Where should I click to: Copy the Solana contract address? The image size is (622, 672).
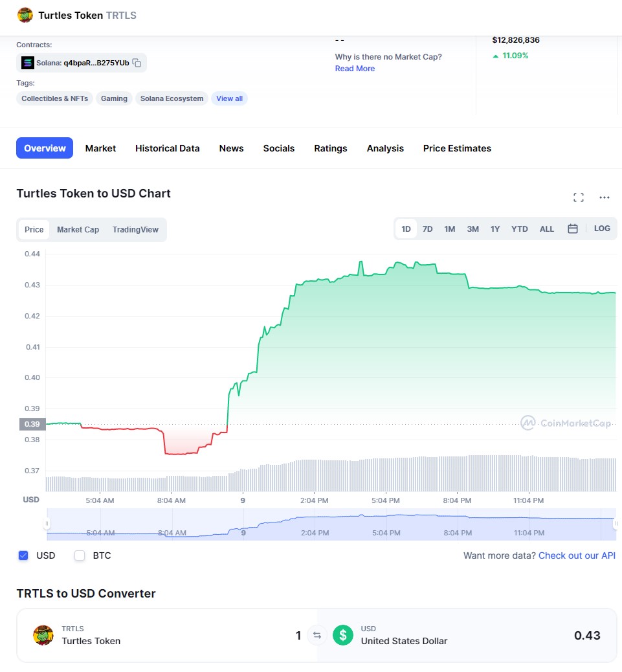pos(137,63)
